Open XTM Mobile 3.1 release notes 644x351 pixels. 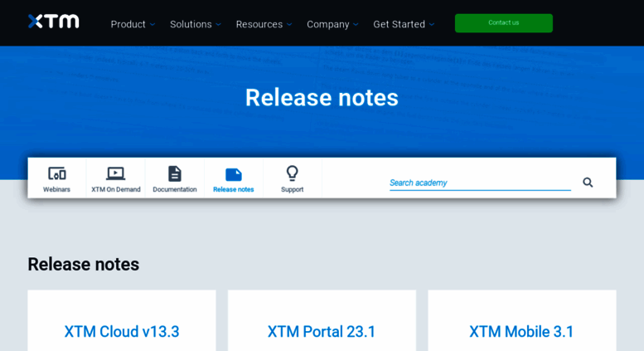[521, 332]
